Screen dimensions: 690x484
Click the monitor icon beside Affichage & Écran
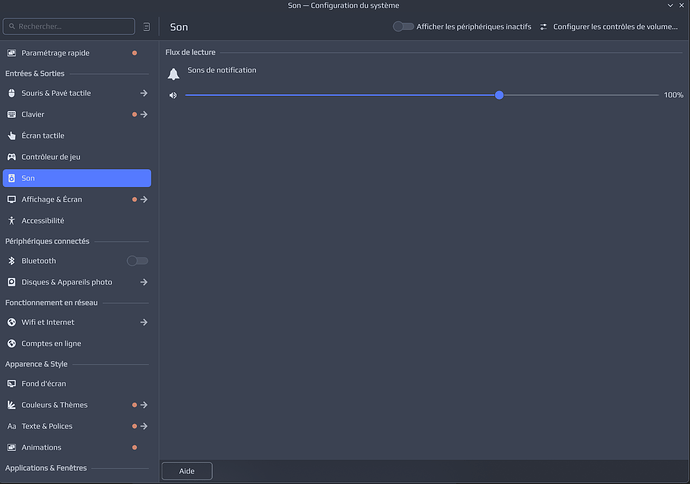pos(12,199)
